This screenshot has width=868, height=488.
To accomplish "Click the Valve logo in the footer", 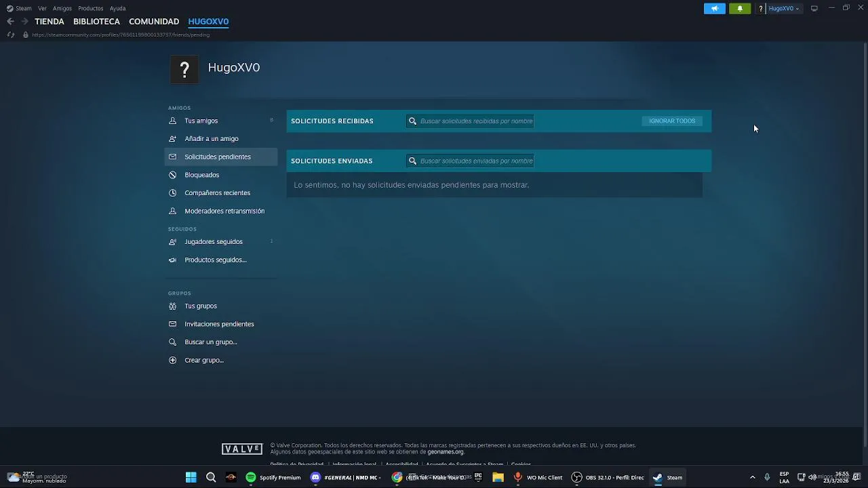I will 242,449.
